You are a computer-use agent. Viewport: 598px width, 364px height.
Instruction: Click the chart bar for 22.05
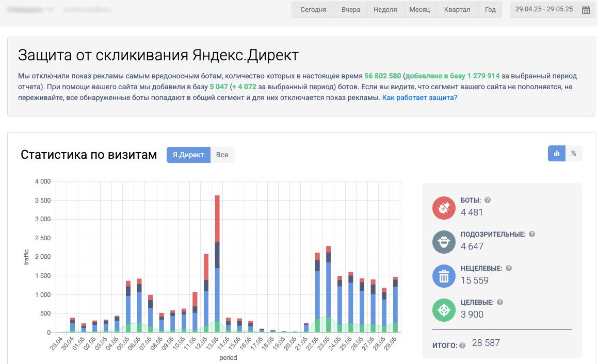pos(317,292)
